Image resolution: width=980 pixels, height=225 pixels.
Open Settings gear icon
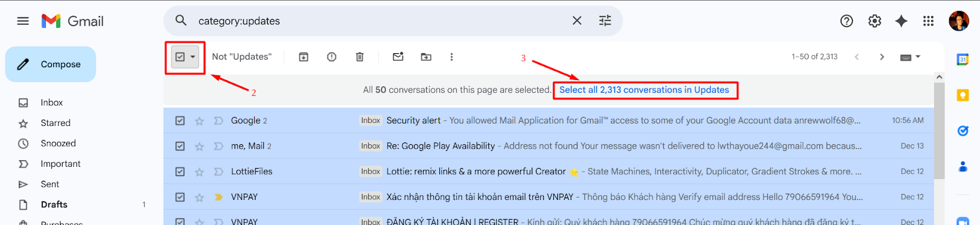click(875, 21)
